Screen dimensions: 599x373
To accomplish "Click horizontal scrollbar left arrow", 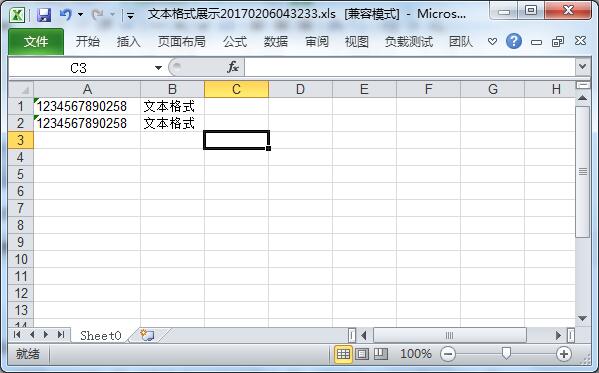I will [x=364, y=336].
